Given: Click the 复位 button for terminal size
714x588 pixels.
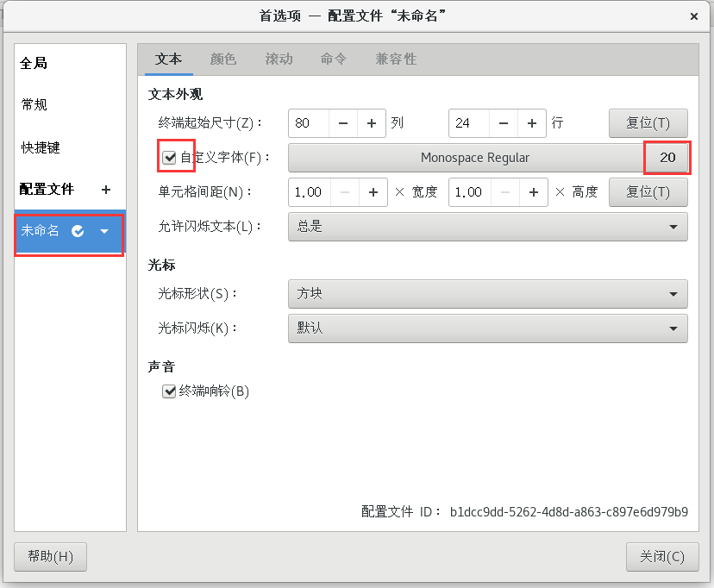Looking at the screenshot, I should tap(648, 123).
